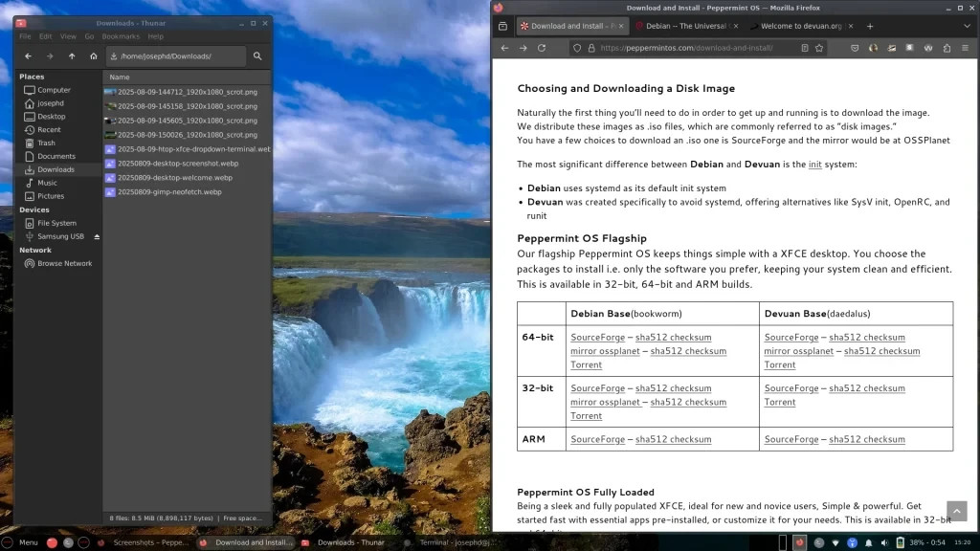The height and width of the screenshot is (551, 980).
Task: Select 2025-08-09-144712_1920x1080_scrot.png file
Action: coord(187,92)
